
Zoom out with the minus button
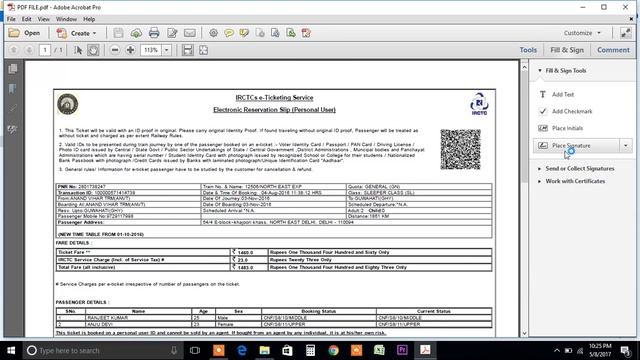(x=115, y=50)
